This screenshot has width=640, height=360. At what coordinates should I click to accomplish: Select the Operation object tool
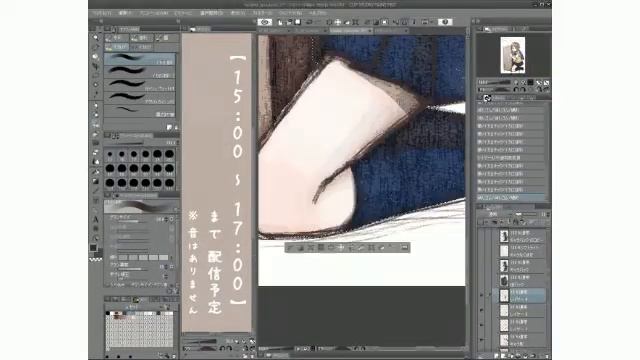[96, 56]
